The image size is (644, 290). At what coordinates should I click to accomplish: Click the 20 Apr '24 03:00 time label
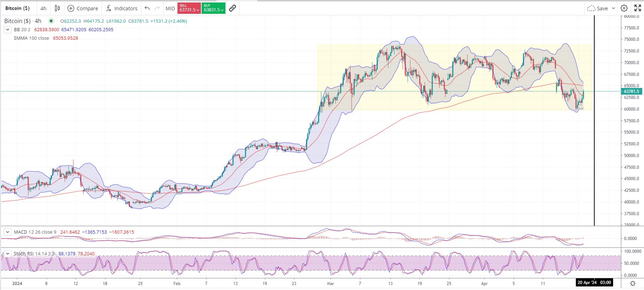594,283
